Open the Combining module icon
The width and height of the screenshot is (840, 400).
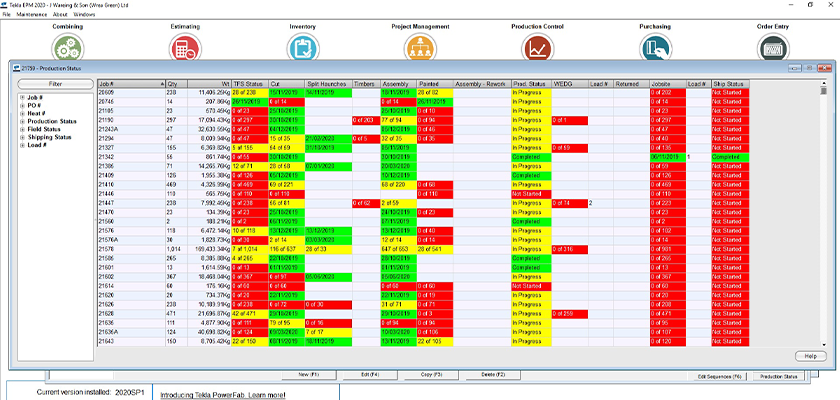coord(67,47)
